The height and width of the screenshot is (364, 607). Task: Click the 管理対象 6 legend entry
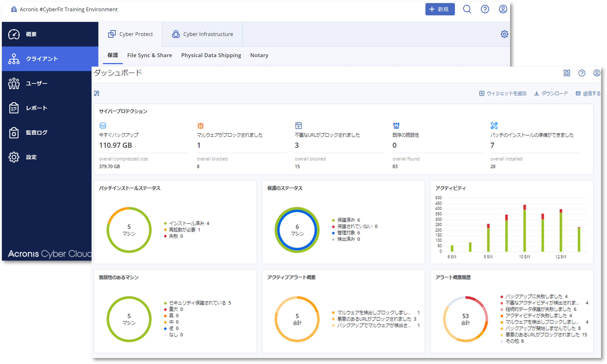tap(346, 232)
